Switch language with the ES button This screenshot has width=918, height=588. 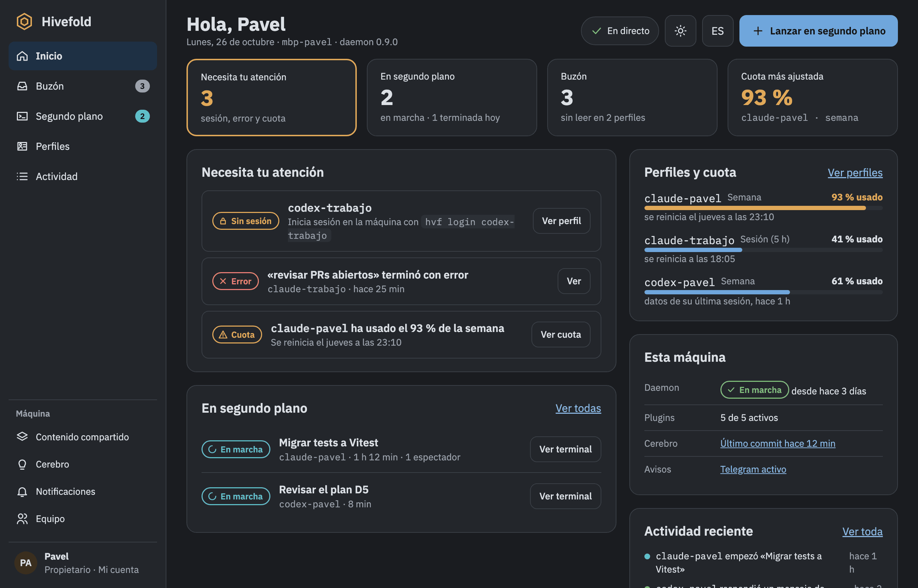coord(718,30)
